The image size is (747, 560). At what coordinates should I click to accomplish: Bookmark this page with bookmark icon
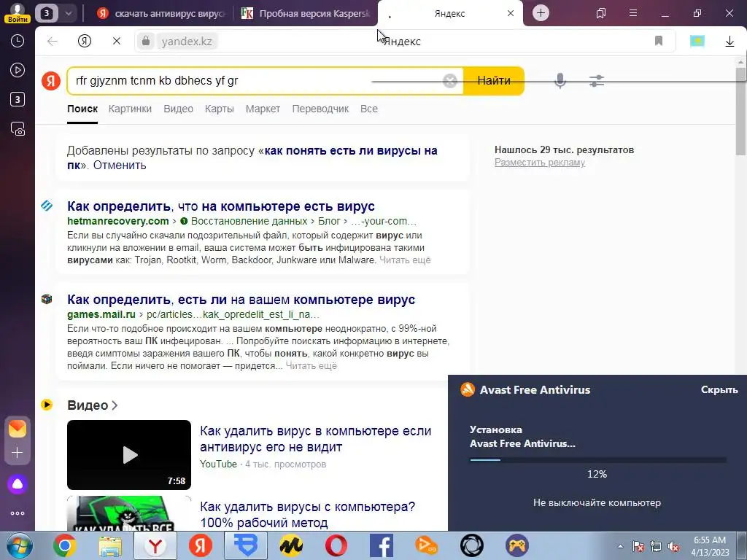click(x=659, y=41)
